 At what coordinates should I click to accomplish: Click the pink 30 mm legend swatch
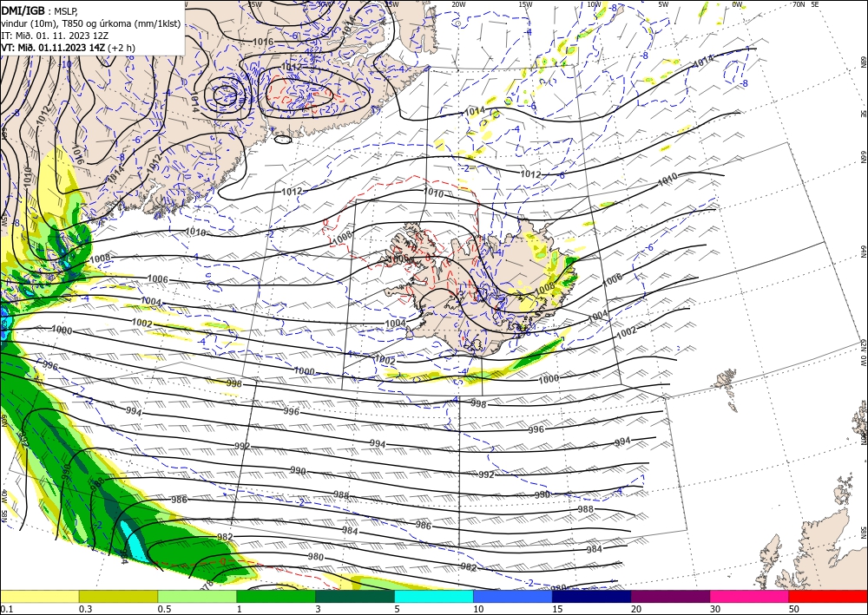pyautogui.click(x=750, y=596)
